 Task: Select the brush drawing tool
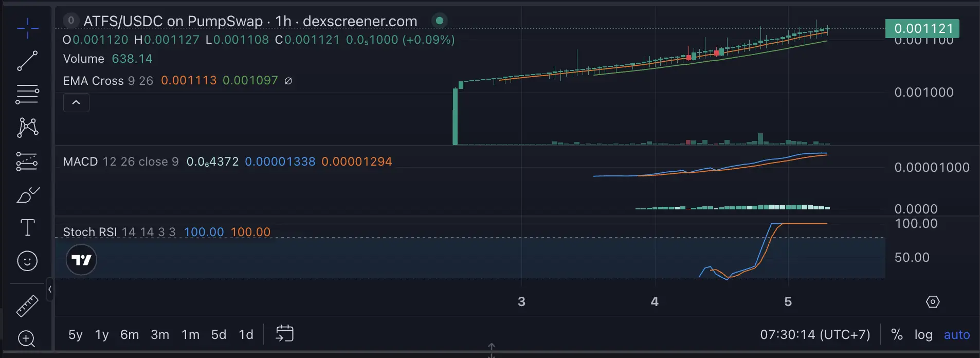click(27, 194)
